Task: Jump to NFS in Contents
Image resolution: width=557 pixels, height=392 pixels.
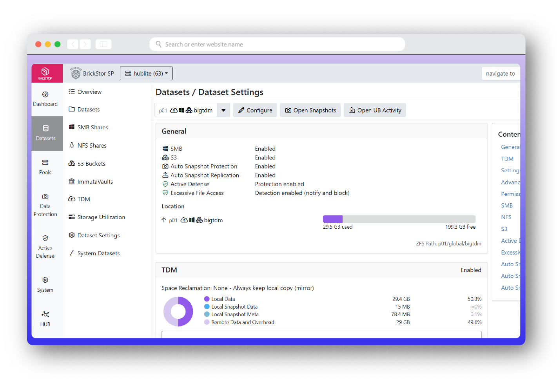Action: pyautogui.click(x=506, y=217)
